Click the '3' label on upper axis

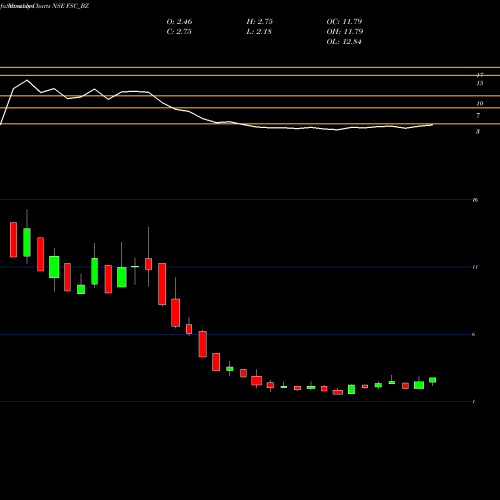click(x=478, y=132)
